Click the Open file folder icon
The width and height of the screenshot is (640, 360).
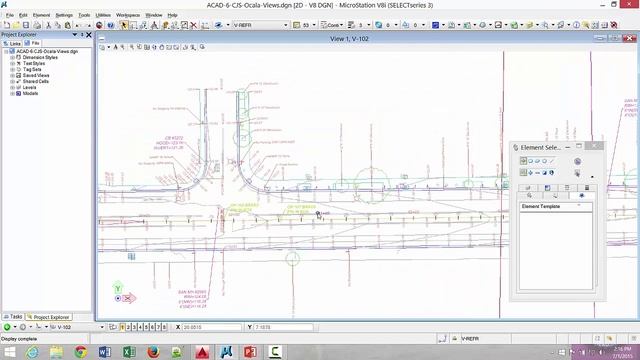pos(16,25)
